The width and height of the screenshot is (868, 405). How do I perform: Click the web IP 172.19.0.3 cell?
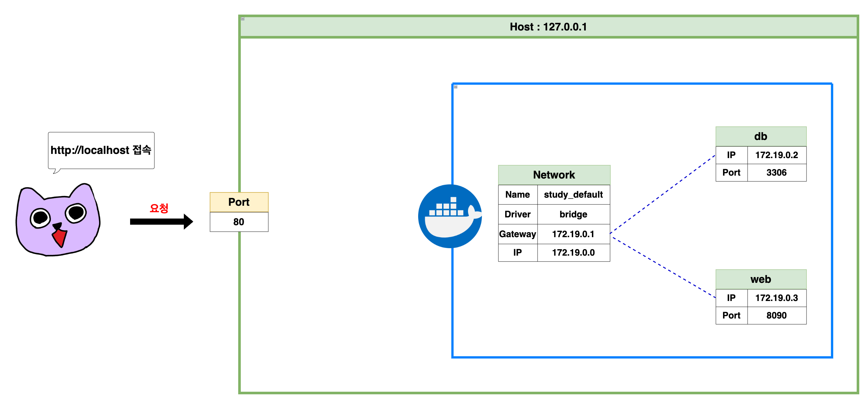(776, 298)
